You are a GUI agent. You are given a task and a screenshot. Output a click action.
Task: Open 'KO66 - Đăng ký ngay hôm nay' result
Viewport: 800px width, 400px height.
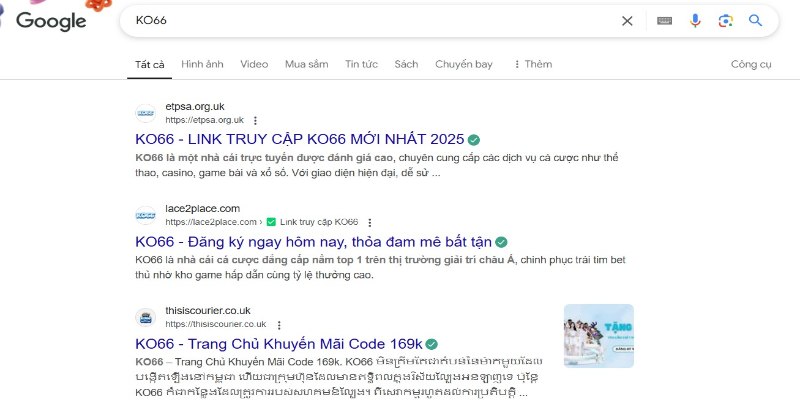(314, 241)
